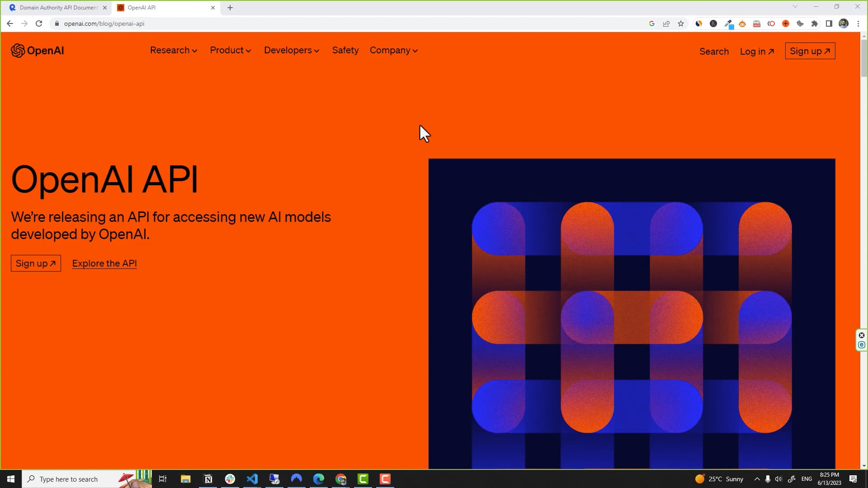Open the browser profile avatar
The width and height of the screenshot is (868, 488).
(844, 23)
